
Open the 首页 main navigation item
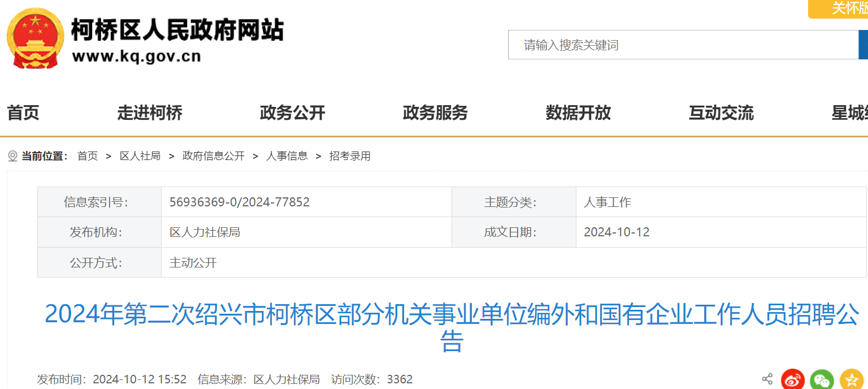point(23,113)
